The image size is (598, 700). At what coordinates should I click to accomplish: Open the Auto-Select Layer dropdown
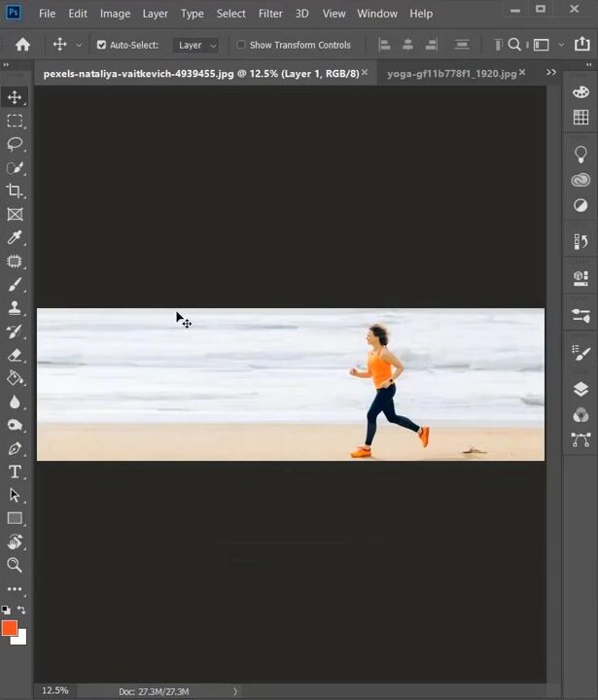coord(195,45)
